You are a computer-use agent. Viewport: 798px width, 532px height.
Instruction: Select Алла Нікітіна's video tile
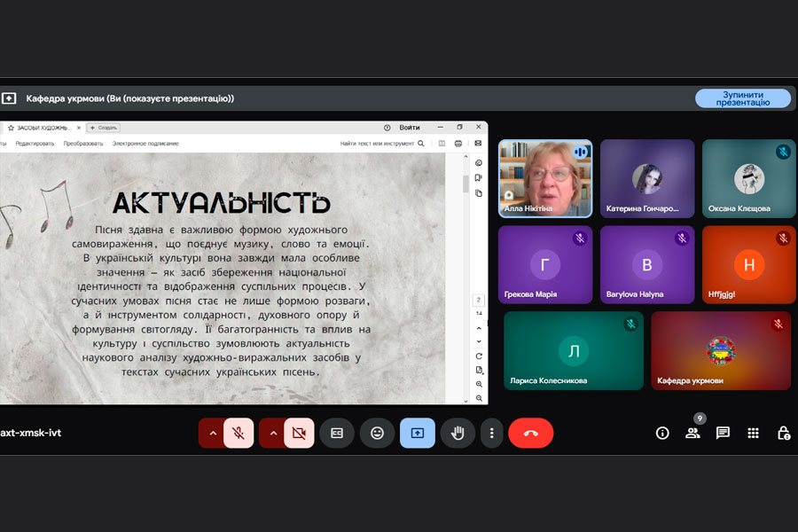coord(544,178)
